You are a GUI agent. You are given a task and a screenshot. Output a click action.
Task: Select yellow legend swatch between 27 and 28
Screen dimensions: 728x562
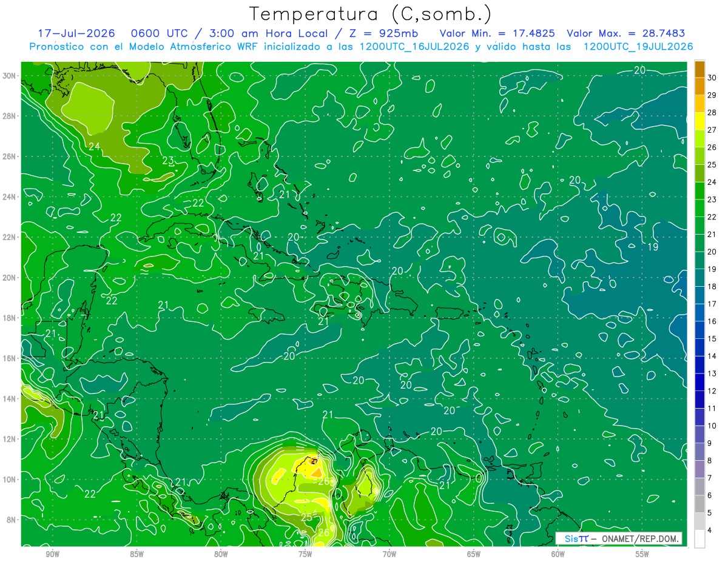point(699,121)
